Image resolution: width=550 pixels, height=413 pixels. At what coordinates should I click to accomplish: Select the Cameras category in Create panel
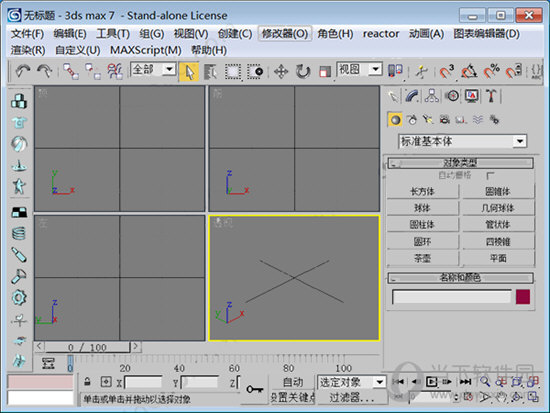point(444,120)
